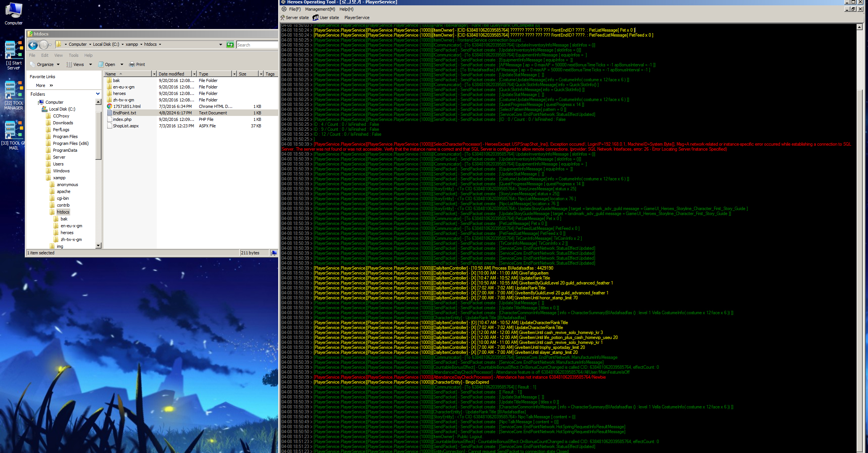
Task: Click the computer icon in the status bar
Action: (x=274, y=253)
